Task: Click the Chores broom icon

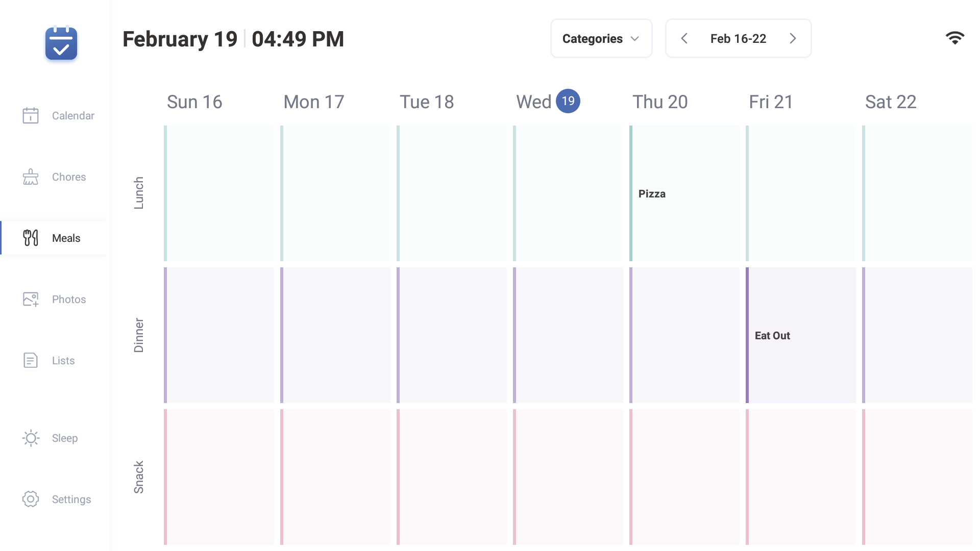Action: pyautogui.click(x=31, y=177)
